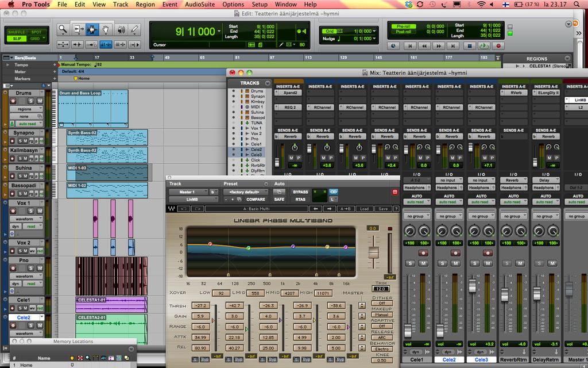Open the Grid value dropdown
The image size is (588, 368).
(374, 31)
